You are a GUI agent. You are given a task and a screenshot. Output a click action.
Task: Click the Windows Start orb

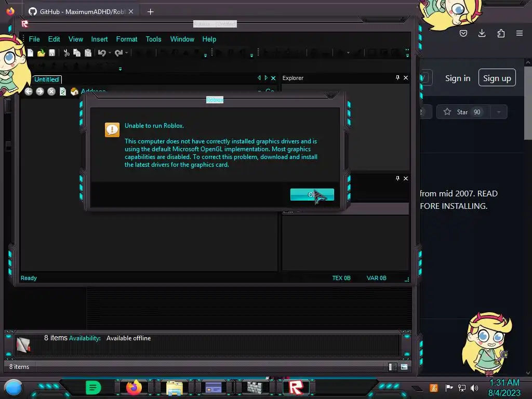tap(13, 388)
